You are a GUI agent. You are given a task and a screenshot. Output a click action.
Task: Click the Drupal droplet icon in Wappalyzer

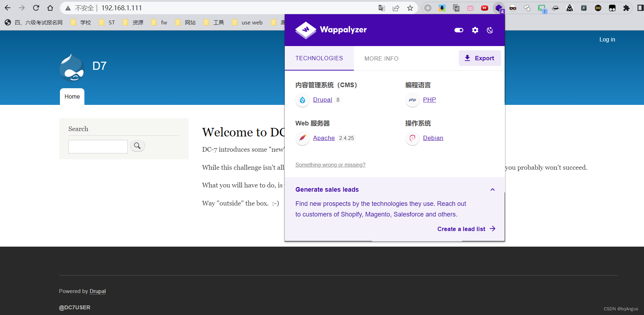pos(302,100)
